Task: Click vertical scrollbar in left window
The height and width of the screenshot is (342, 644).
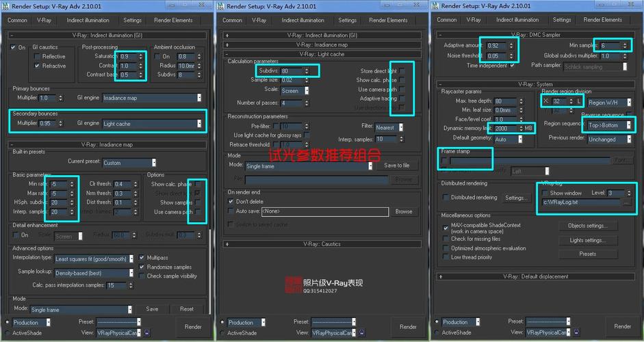Action: [x=210, y=271]
